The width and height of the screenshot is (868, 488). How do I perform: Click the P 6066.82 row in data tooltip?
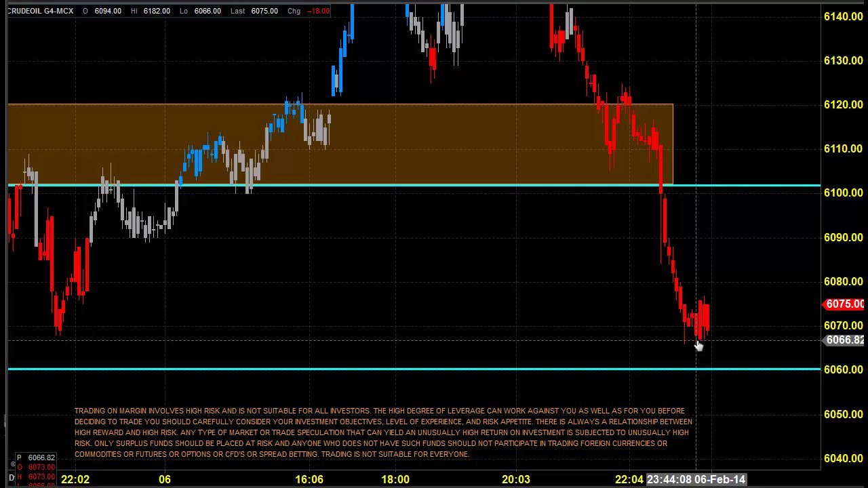click(36, 458)
